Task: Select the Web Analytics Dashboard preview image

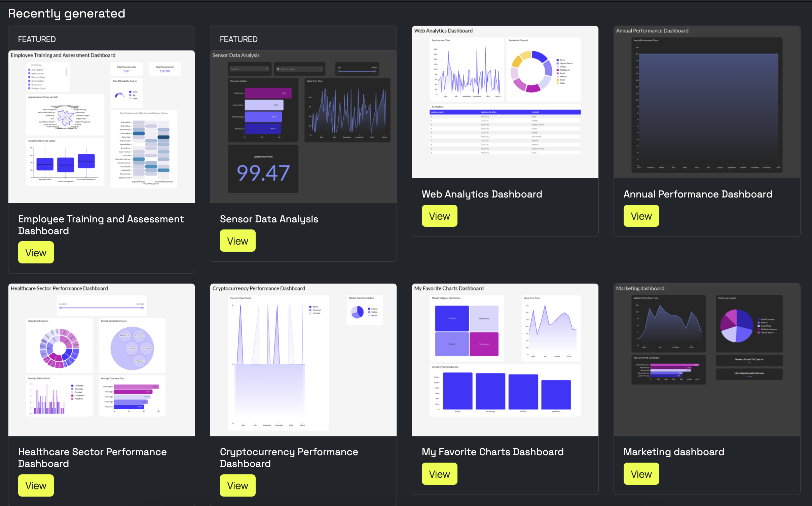Action: coord(505,102)
